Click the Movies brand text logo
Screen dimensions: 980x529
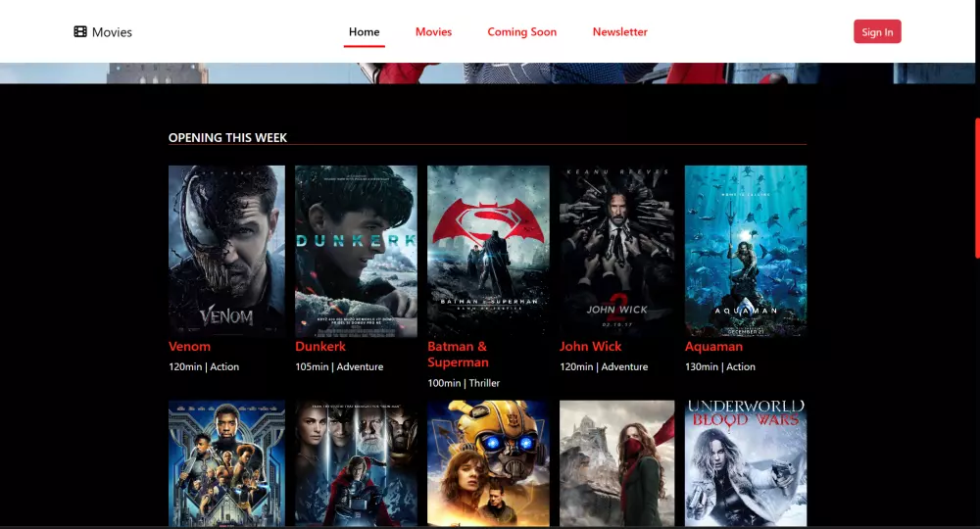coord(112,32)
